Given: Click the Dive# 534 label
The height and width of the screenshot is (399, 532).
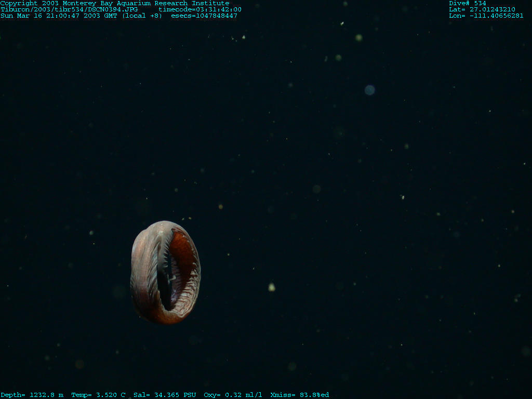Looking at the screenshot, I should coord(468,3).
